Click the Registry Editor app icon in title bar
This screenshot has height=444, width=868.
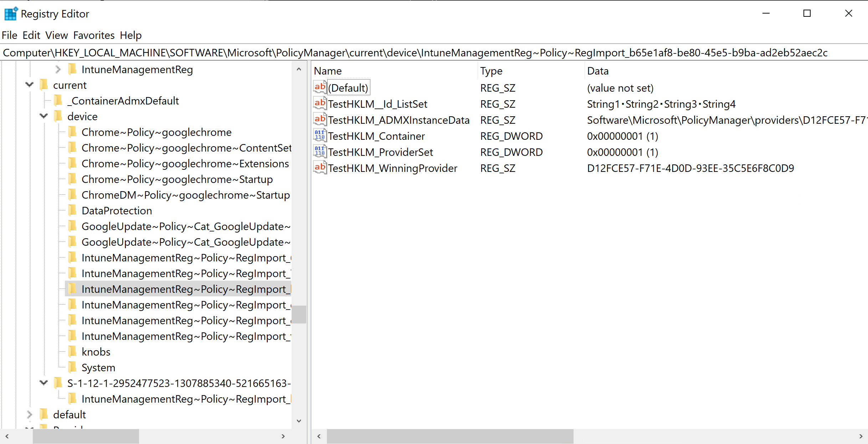point(11,14)
